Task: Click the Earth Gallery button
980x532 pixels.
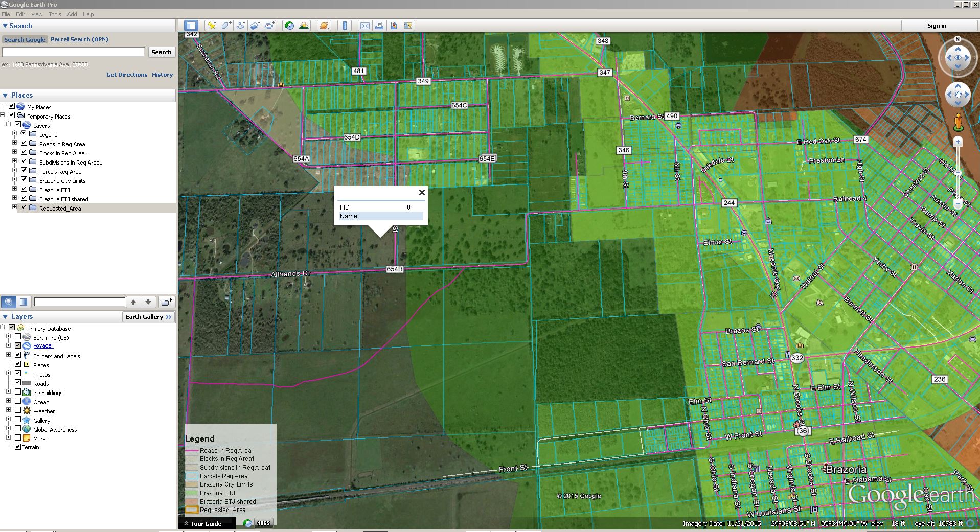Action: [x=148, y=316]
